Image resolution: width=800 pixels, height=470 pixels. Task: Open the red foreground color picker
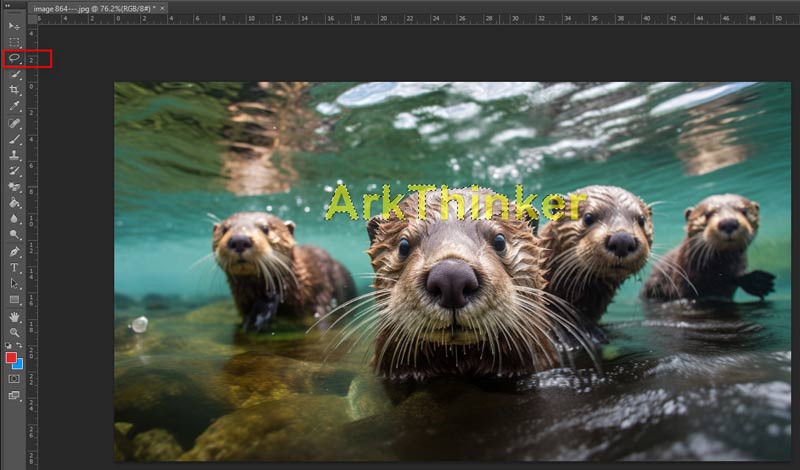10,357
